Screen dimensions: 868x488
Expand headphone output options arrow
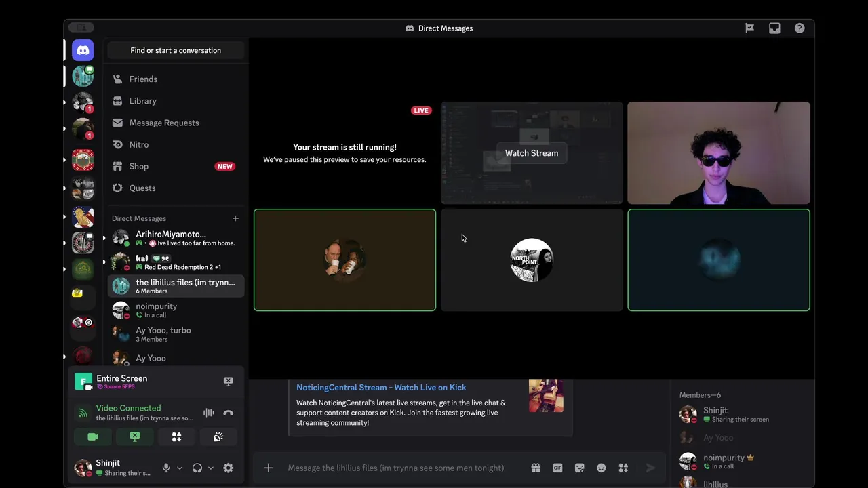coord(211,468)
